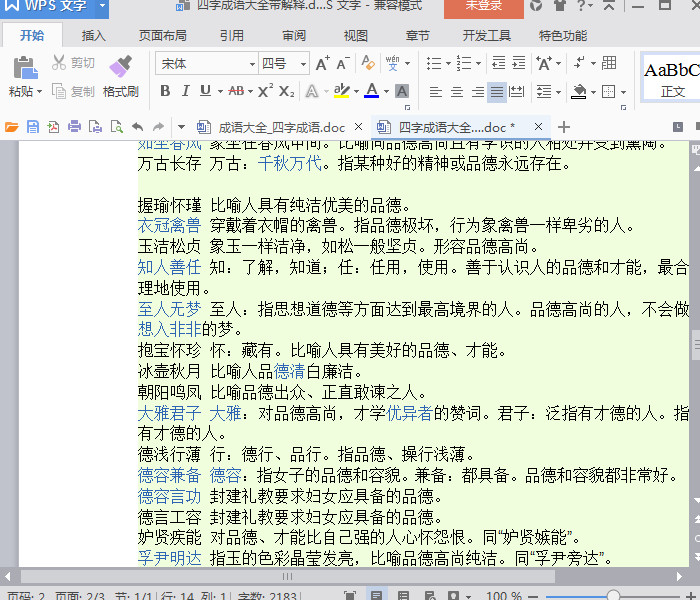Open the 审阅 (Review) tab

294,35
